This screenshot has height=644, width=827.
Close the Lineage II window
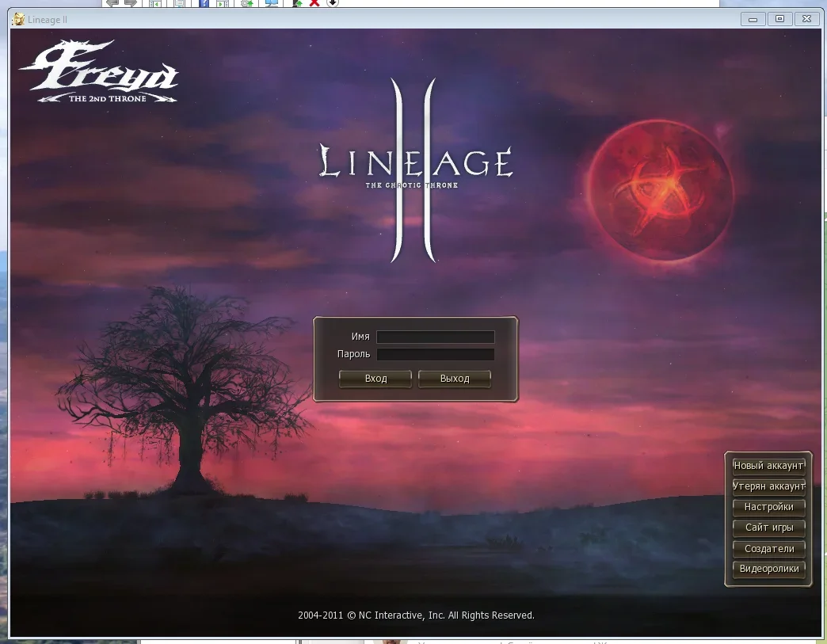click(x=806, y=19)
